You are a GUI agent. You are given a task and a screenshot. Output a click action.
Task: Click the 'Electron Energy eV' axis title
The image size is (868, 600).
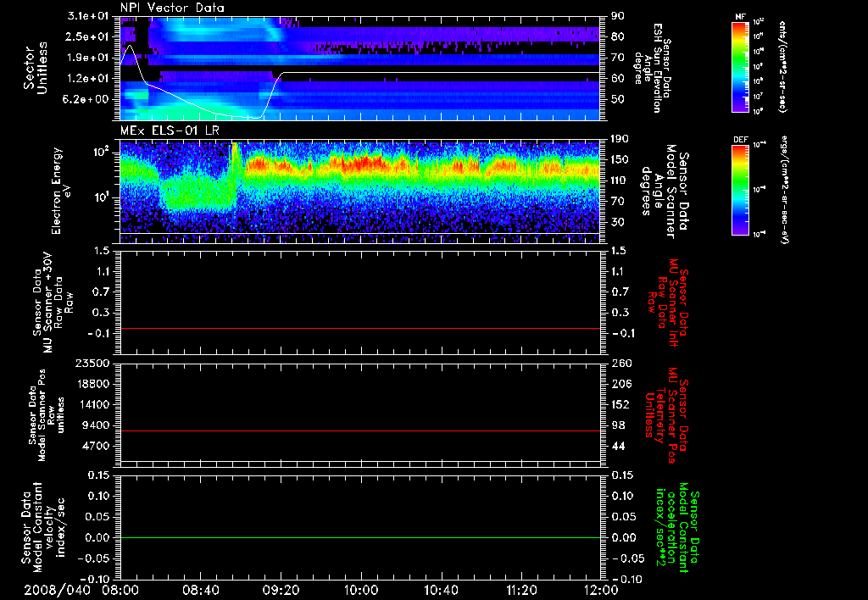point(61,191)
